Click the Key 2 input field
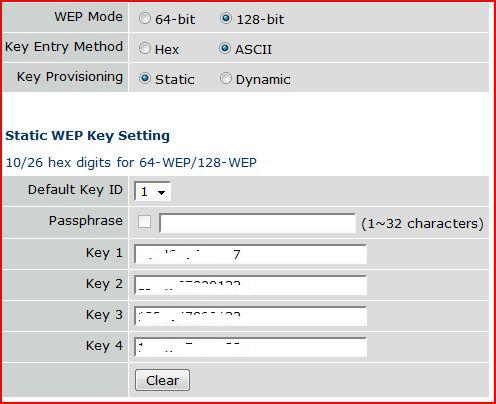The image size is (496, 404). [x=251, y=285]
